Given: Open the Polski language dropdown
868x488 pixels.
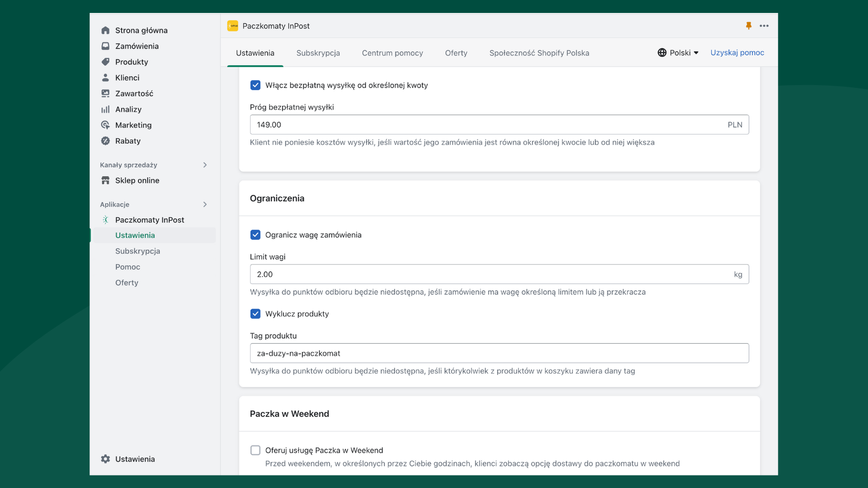Looking at the screenshot, I should (x=678, y=53).
